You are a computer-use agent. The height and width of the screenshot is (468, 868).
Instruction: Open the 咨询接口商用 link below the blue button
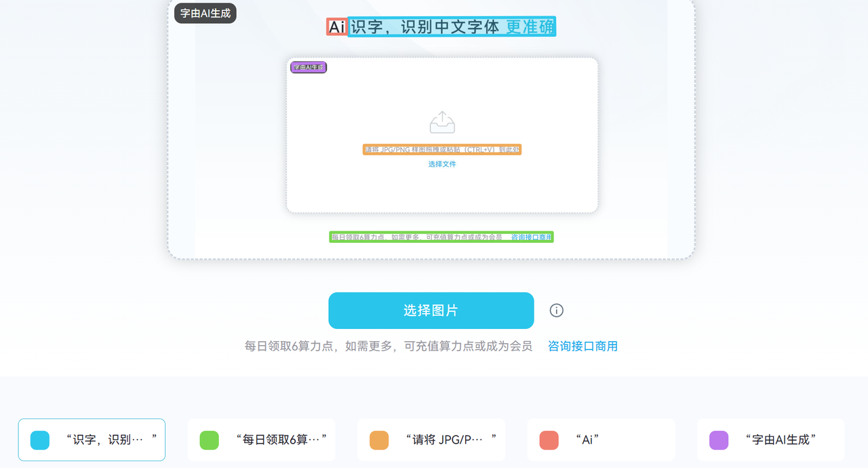coord(583,346)
